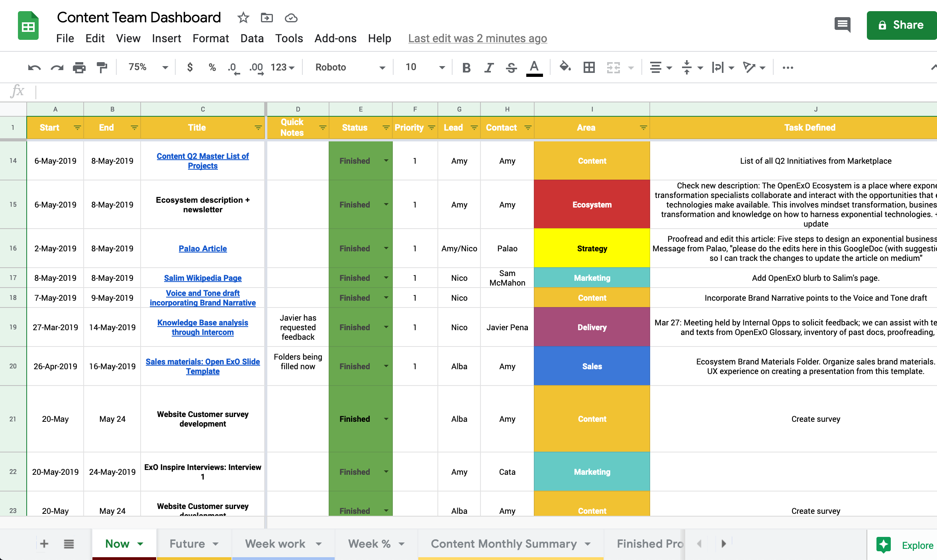Click the undo arrow icon
The height and width of the screenshot is (560, 937).
(34, 67)
